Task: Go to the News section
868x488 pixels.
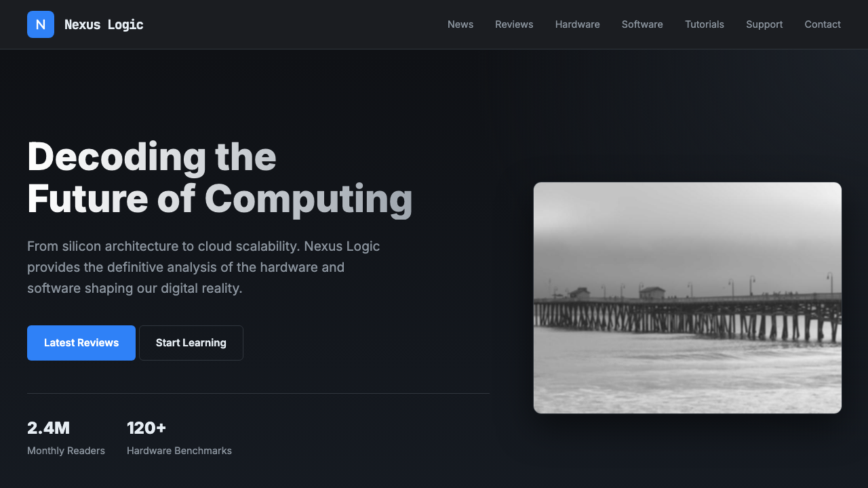Action: pyautogui.click(x=460, y=24)
